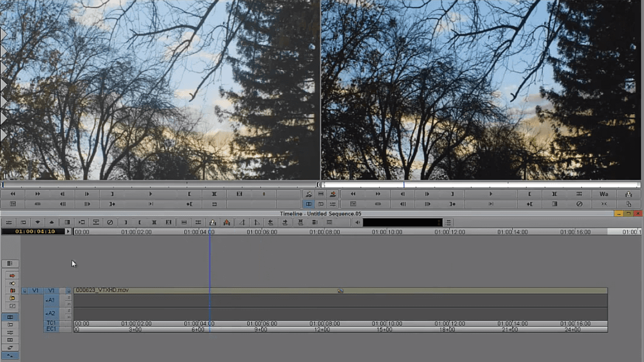Image resolution: width=644 pixels, height=362 pixels.
Task: Step back ten frames in source monitor
Action: tap(63, 204)
